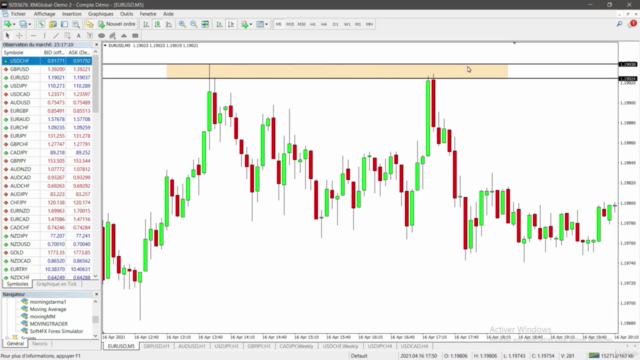Select the ellipse drawing tool

(101, 36)
